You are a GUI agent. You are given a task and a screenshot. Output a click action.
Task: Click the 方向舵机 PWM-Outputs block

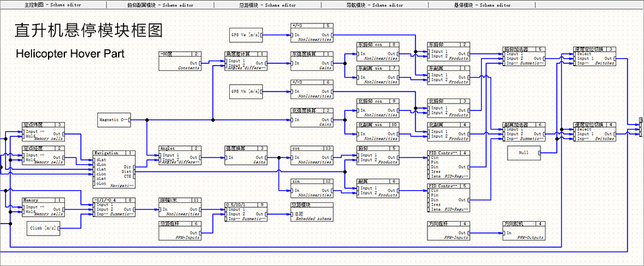524,230
